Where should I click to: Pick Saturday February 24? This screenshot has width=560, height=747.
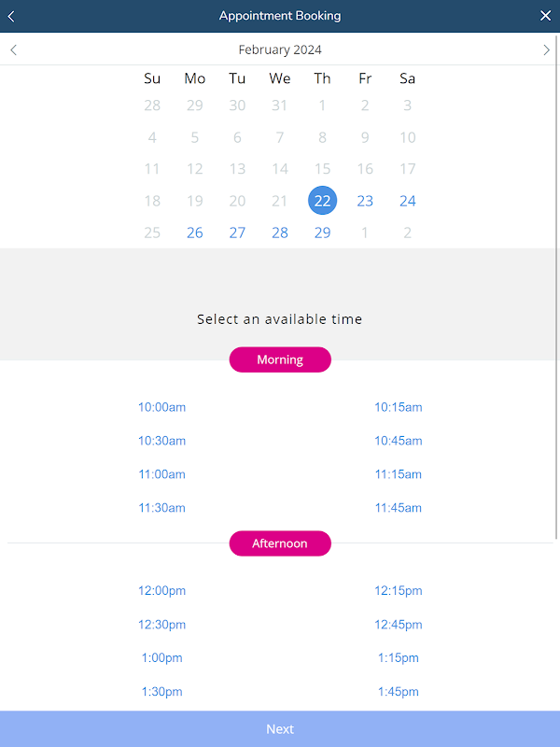click(x=407, y=201)
